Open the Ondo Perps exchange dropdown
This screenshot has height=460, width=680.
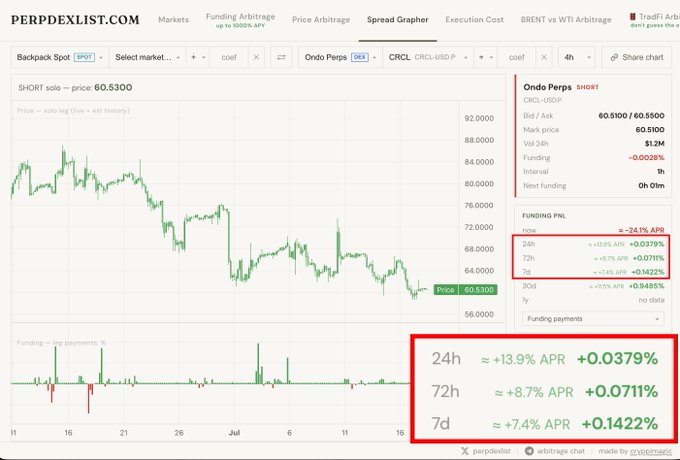[340, 57]
